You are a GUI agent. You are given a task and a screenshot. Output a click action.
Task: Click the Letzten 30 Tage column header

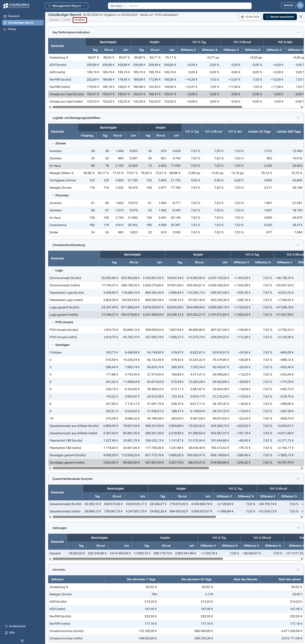click(259, 131)
